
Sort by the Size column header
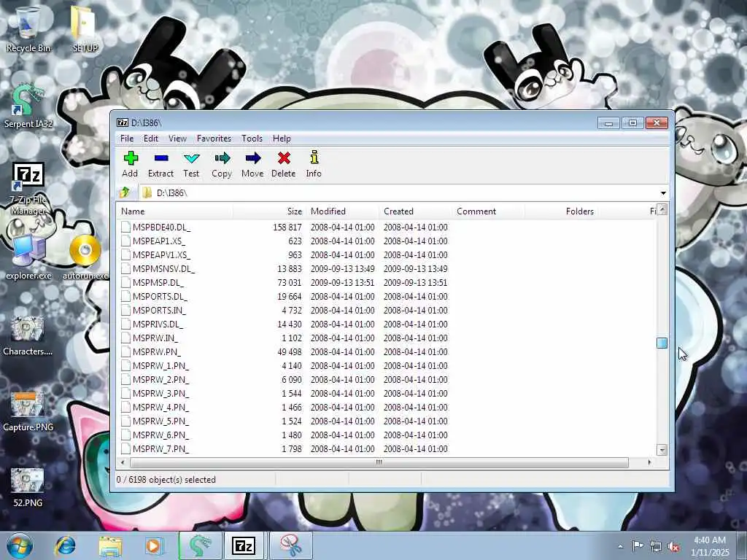pos(269,211)
